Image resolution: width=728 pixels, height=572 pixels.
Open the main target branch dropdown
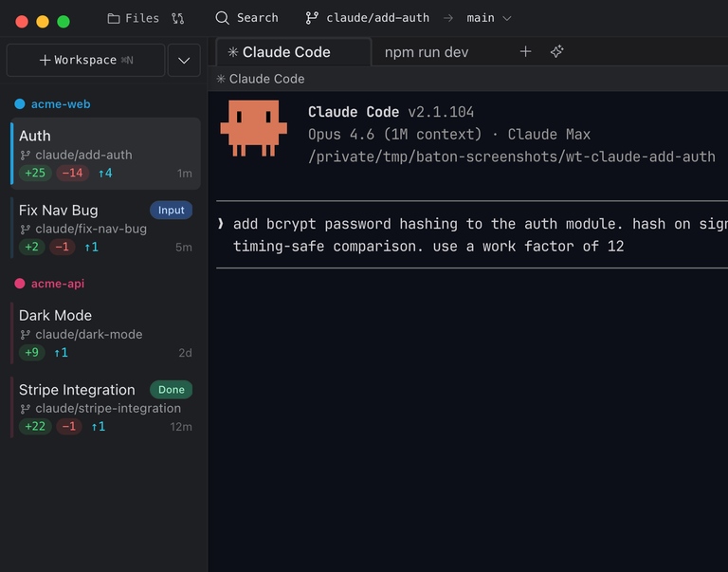pyautogui.click(x=489, y=18)
